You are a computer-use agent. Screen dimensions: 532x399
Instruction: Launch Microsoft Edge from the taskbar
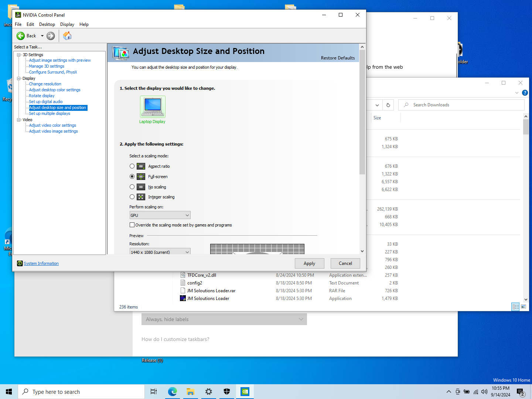tap(173, 392)
